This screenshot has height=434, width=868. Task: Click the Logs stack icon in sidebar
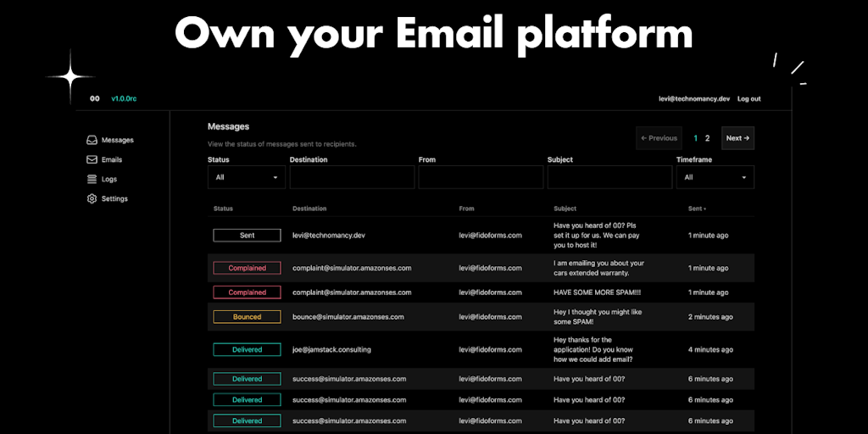92,179
